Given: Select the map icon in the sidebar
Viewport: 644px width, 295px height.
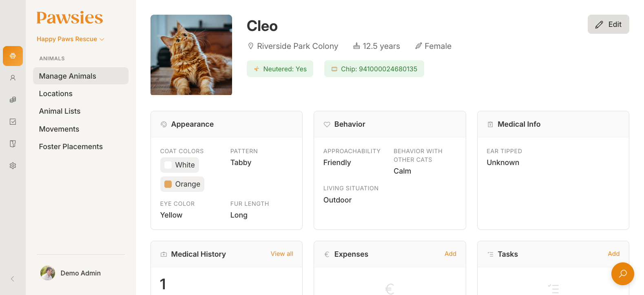Looking at the screenshot, I should point(13,143).
